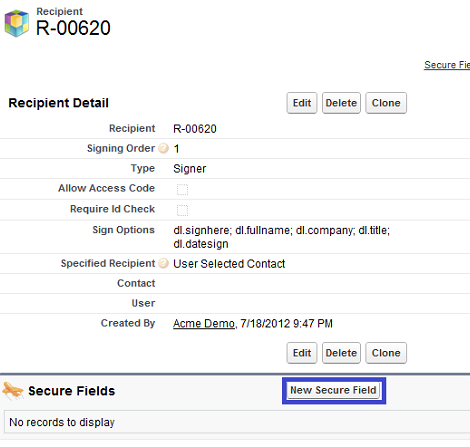Click the top Delete button
Image resolution: width=470 pixels, height=447 pixels.
pos(341,103)
